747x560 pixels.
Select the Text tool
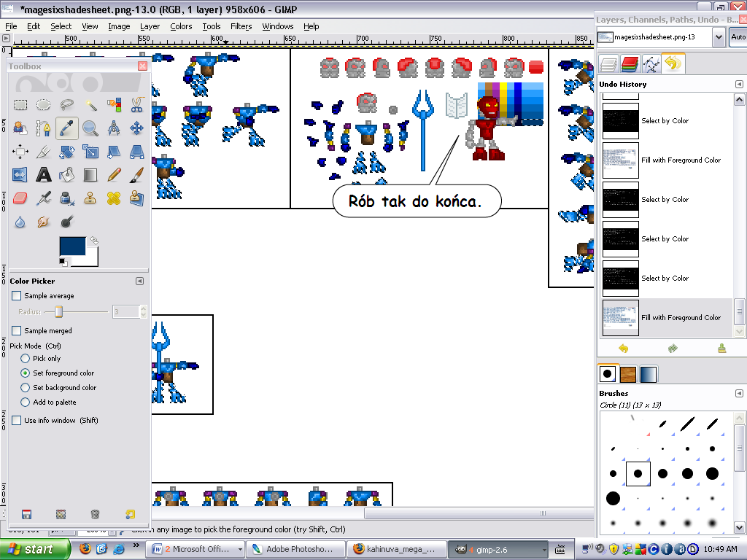pos(43,175)
